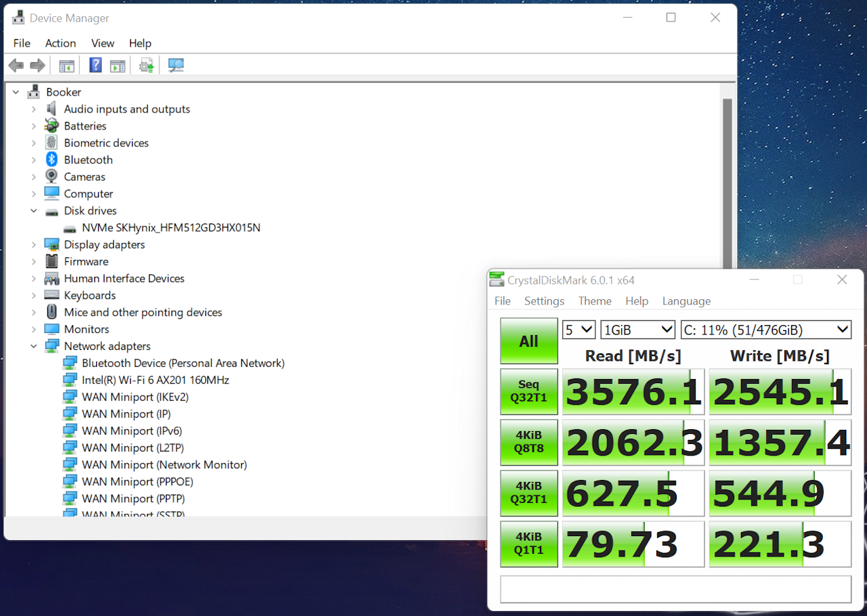867x616 pixels.
Task: Click the Keyboards category icon
Action: pyautogui.click(x=51, y=295)
